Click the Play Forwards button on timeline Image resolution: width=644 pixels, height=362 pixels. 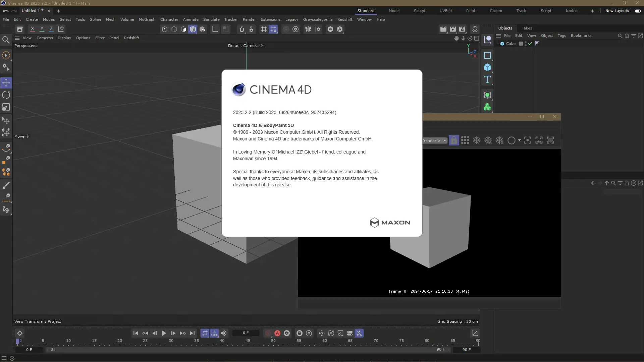click(x=164, y=333)
